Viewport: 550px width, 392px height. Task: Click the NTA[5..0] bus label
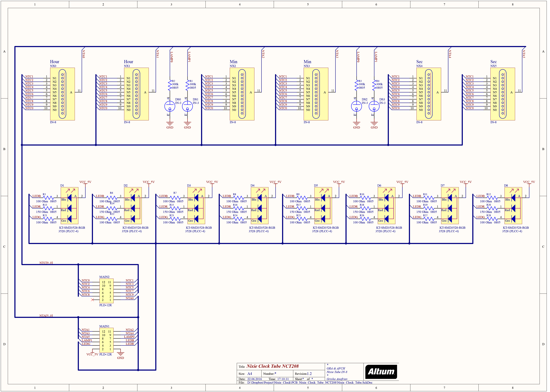(x=46, y=315)
